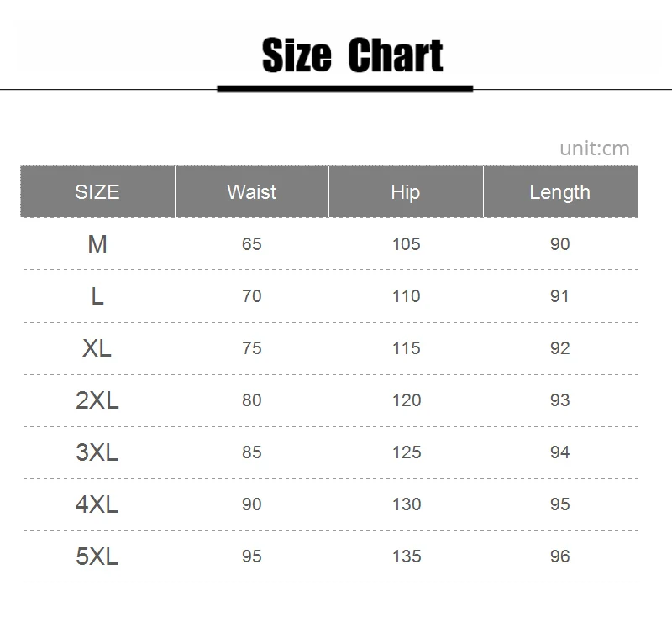Select the XL size row label
The height and width of the screenshot is (627, 672).
[x=97, y=348]
